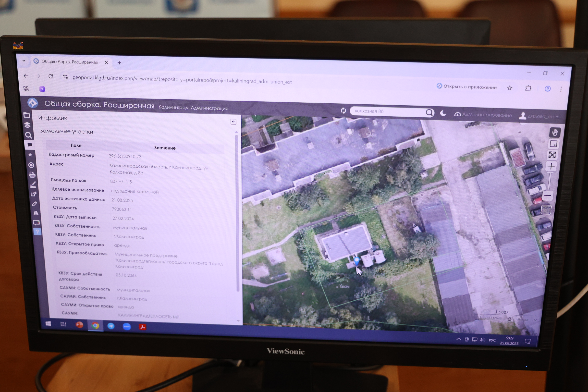Screen dimensions: 588x392
Task: Select the ruler measurement tool
Action: tap(33, 184)
